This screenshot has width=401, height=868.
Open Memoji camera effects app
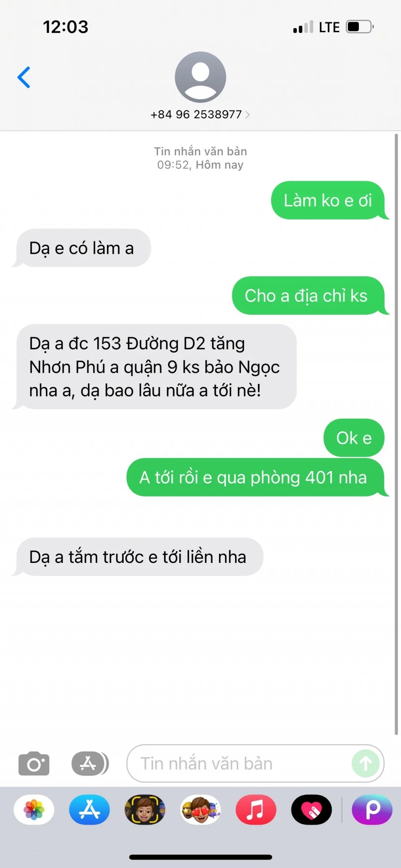(x=145, y=809)
